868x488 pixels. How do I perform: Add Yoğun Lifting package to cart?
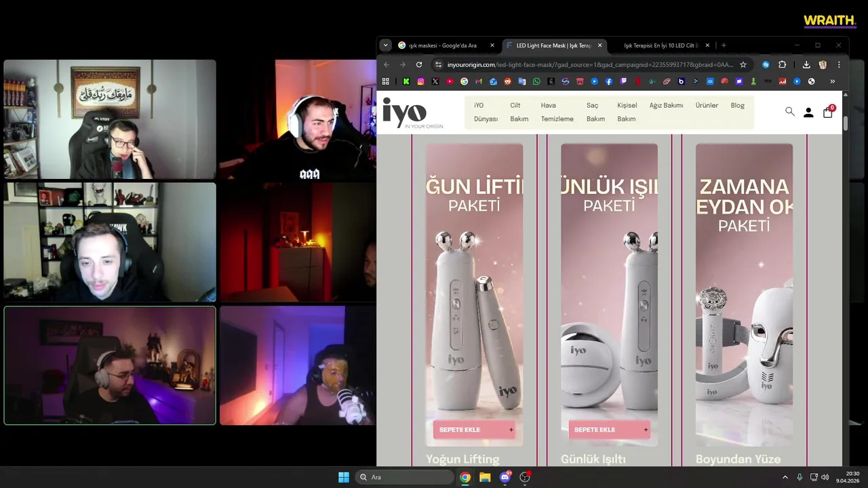pos(474,430)
